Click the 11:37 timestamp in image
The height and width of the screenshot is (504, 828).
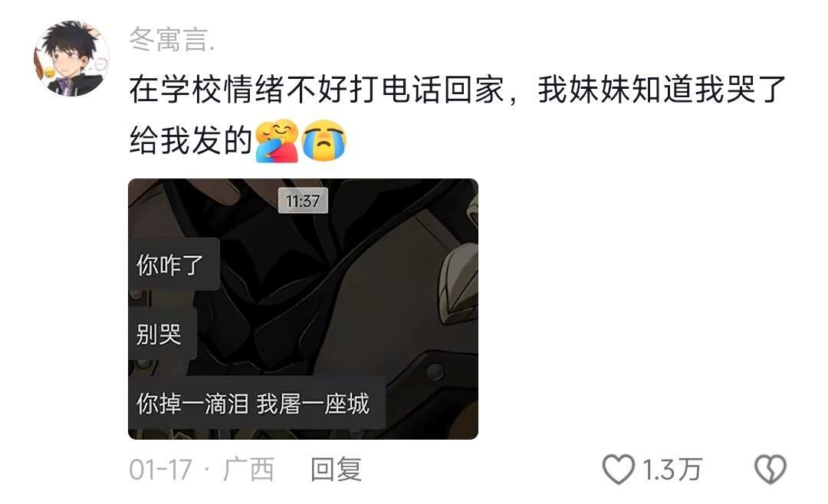click(x=303, y=201)
